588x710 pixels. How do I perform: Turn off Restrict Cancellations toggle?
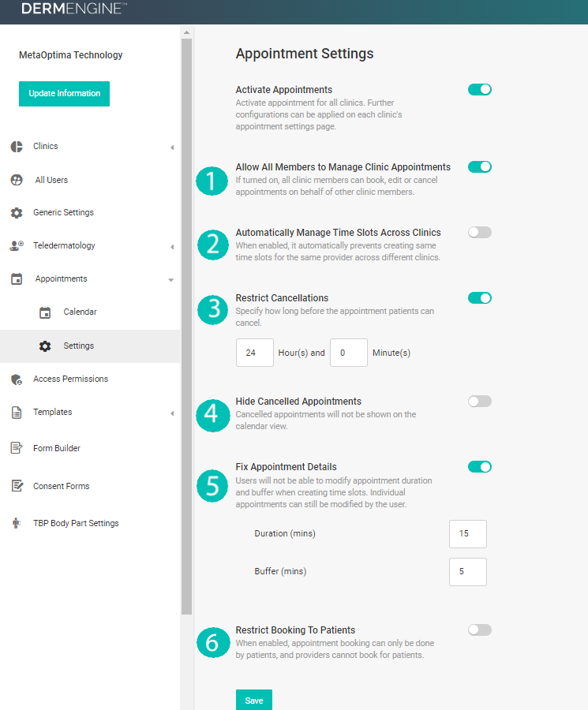(480, 298)
